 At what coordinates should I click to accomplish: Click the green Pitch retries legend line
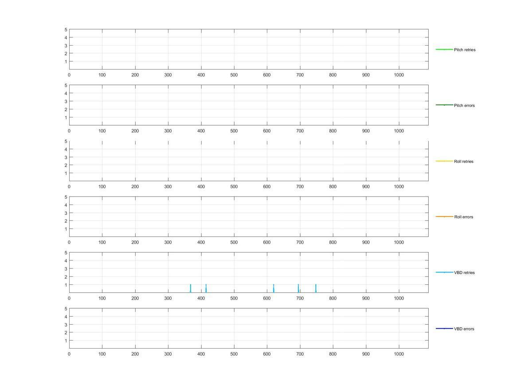tap(444, 50)
